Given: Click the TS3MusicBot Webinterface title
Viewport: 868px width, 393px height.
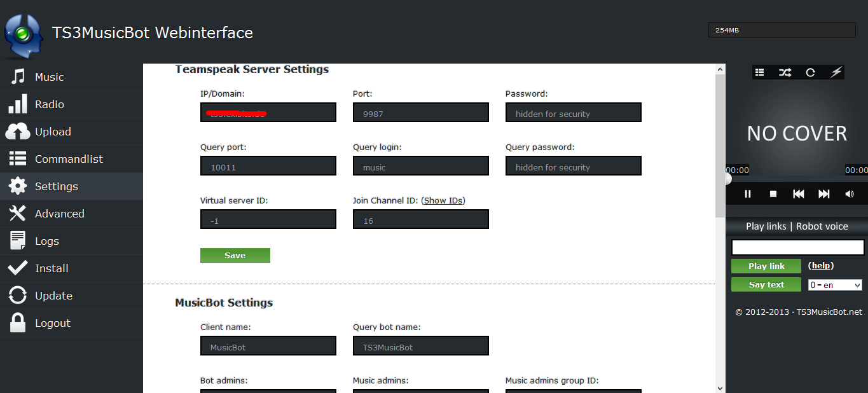Looking at the screenshot, I should tap(153, 32).
